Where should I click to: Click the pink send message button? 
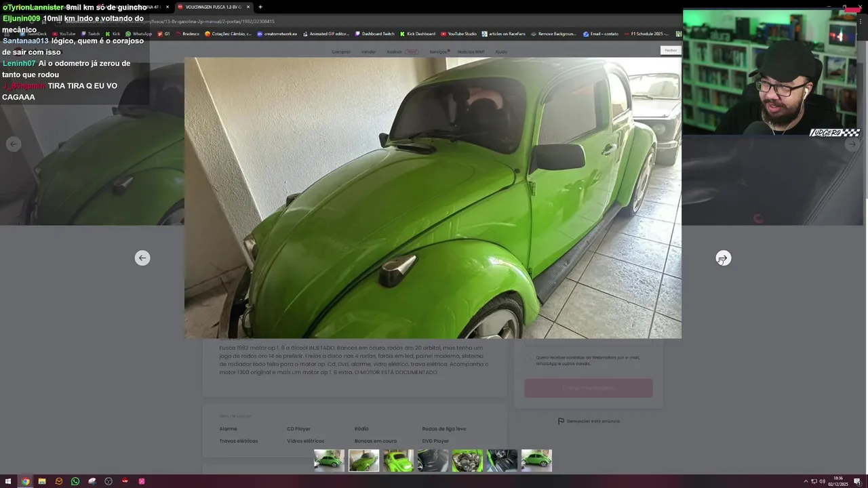tap(589, 388)
